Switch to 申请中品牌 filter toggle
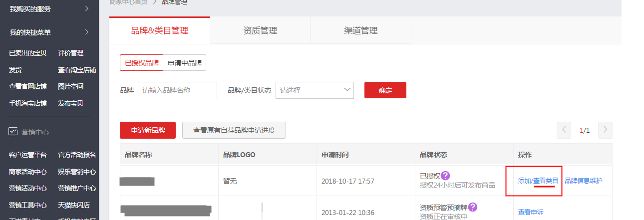Screen dimensions: 644x220 click(x=185, y=63)
